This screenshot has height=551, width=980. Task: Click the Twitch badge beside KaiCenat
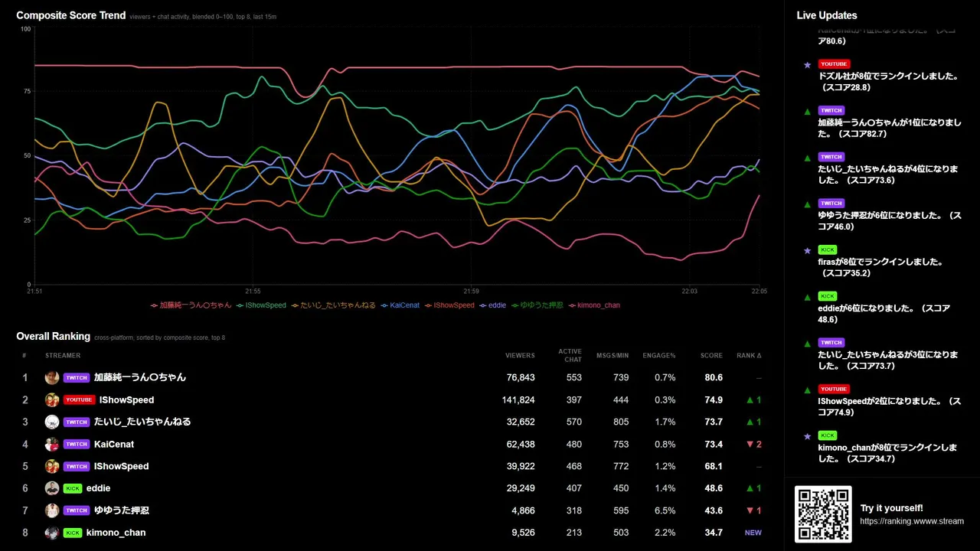[x=77, y=444]
